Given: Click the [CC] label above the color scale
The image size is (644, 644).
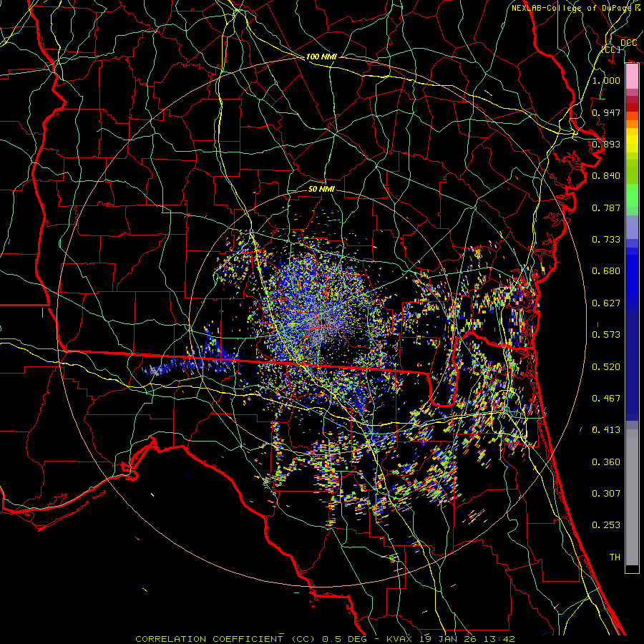Looking at the screenshot, I should (x=611, y=49).
